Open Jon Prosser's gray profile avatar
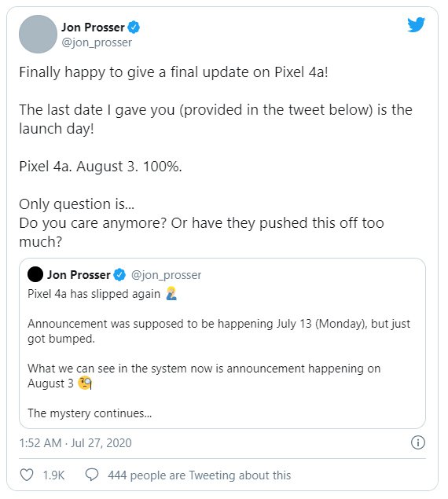Screen dimensions: 448x499 click(x=38, y=34)
